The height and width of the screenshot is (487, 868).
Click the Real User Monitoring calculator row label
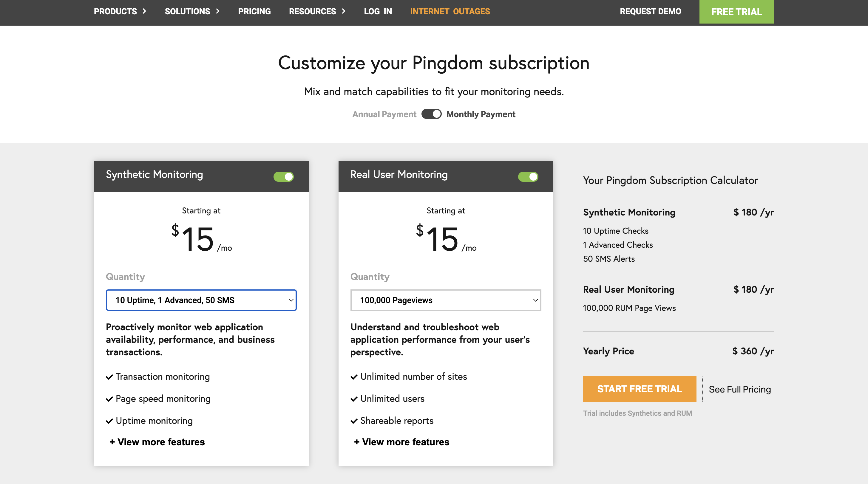[628, 289]
